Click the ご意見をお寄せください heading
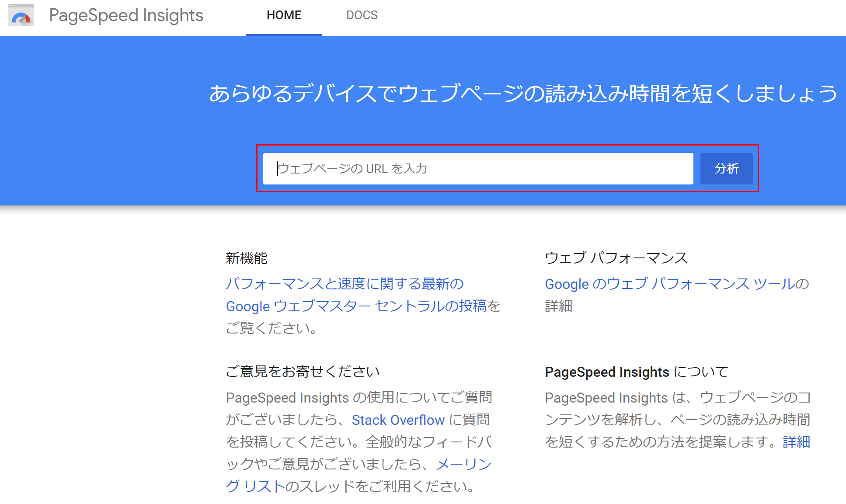The width and height of the screenshot is (846, 504). pyautogui.click(x=303, y=372)
